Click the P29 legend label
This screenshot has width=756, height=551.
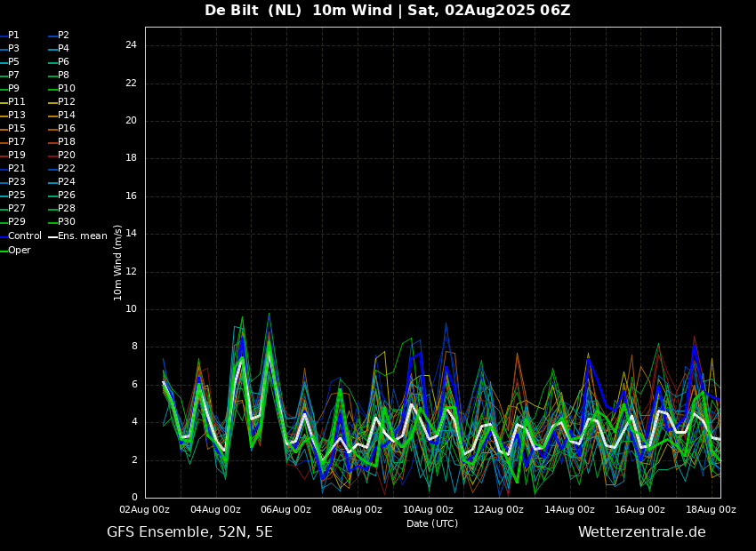click(16, 222)
